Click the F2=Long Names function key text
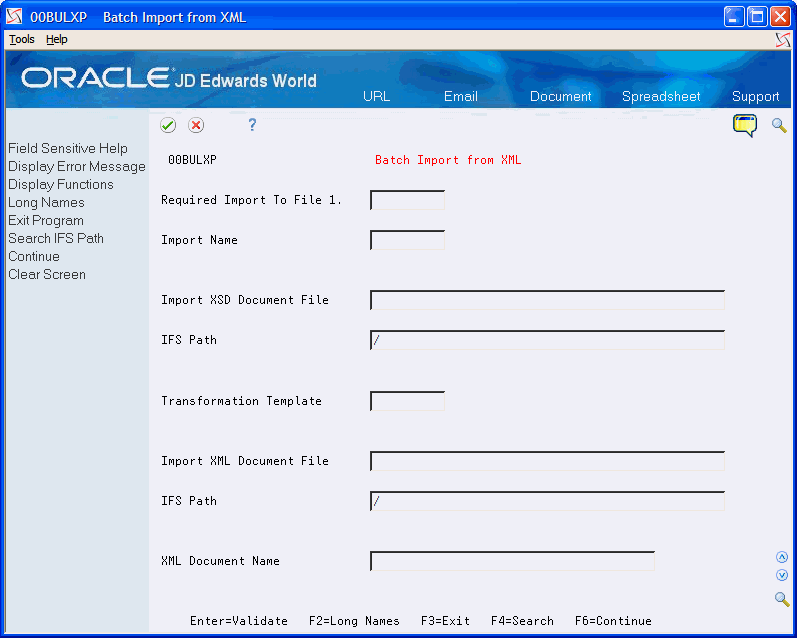 click(x=354, y=621)
